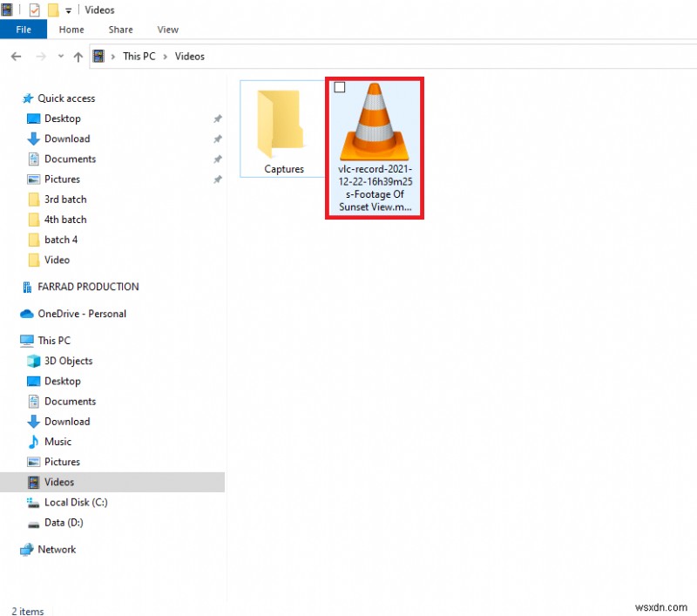The image size is (697, 616).
Task: Select FARRAD PRODUCTION in navigation pane
Action: pyautogui.click(x=88, y=287)
